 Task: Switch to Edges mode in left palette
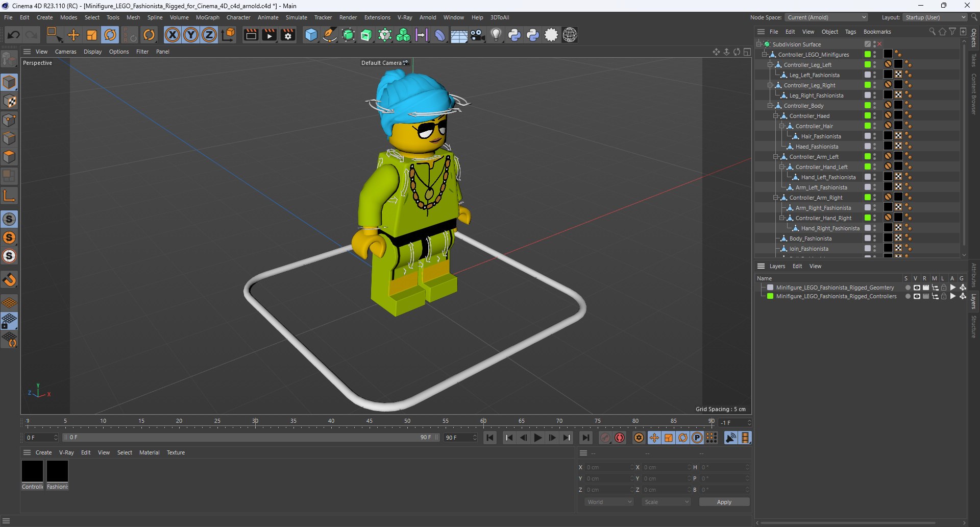9,138
